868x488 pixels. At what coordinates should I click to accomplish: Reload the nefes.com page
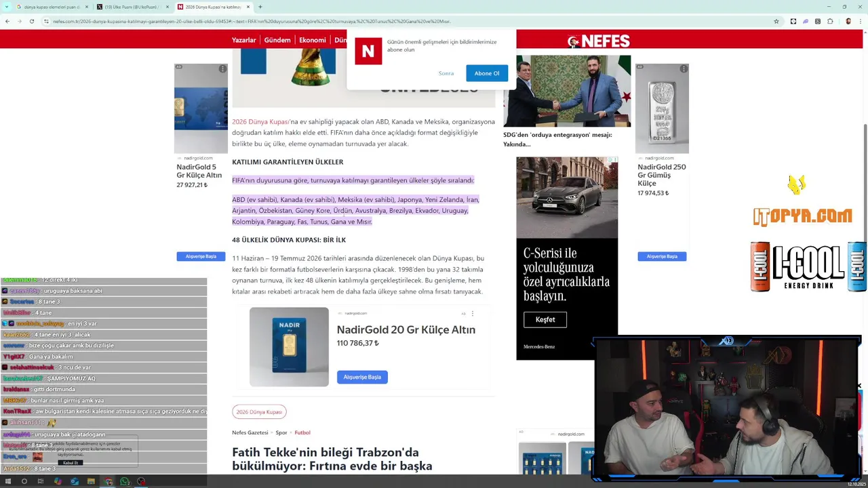click(31, 21)
